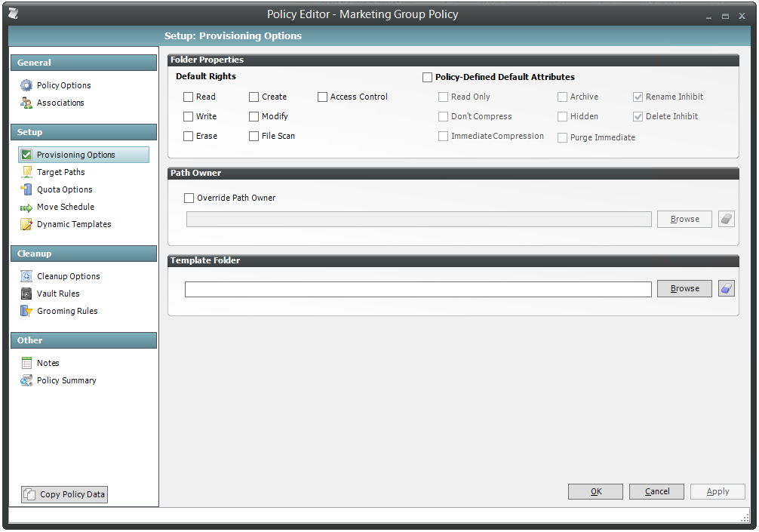Screen dimensions: 759x532
Task: Enable the Read default right
Action: [189, 97]
